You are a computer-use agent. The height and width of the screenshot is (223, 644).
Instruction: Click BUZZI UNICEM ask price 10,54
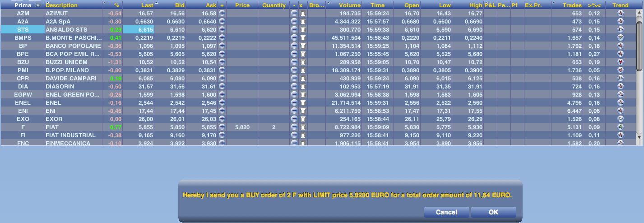tap(208, 62)
